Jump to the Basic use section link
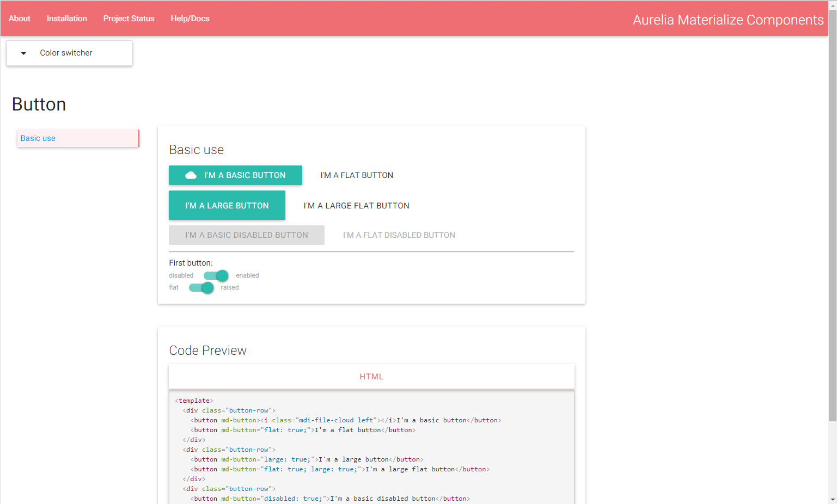 click(38, 138)
